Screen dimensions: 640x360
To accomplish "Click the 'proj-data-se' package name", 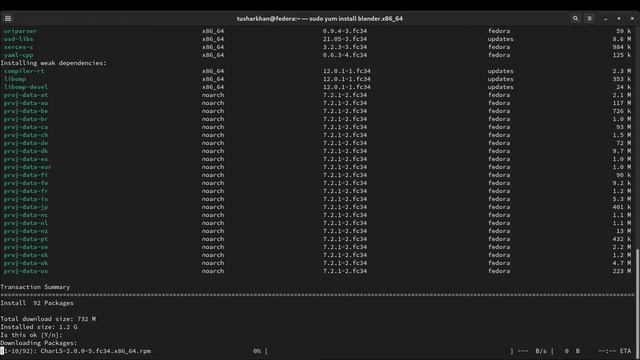I will coord(26,247).
